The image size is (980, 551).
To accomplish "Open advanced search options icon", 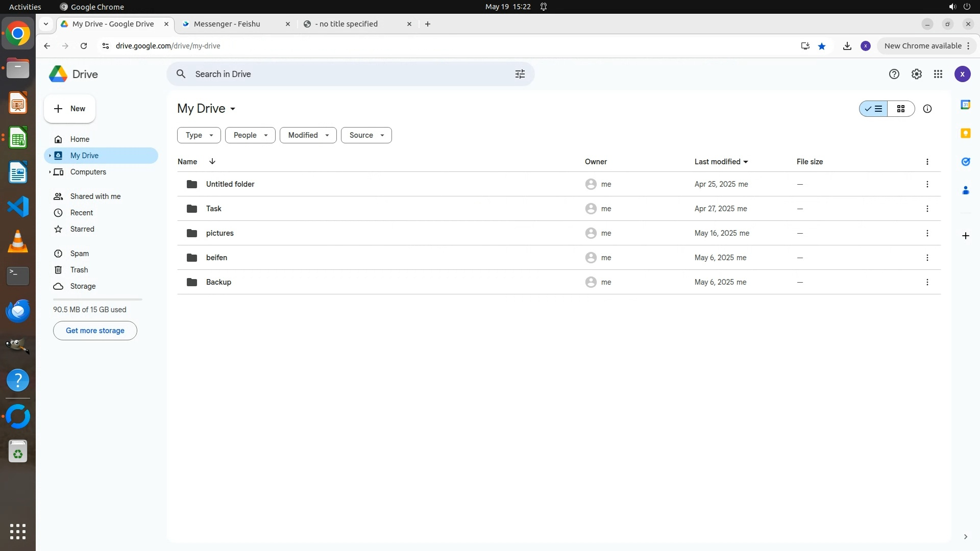I will (520, 74).
